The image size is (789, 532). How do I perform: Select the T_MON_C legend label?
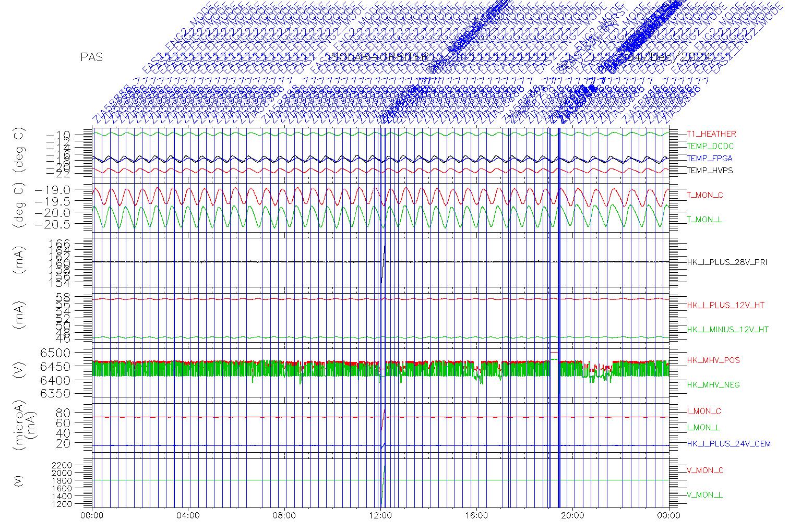pyautogui.click(x=705, y=195)
